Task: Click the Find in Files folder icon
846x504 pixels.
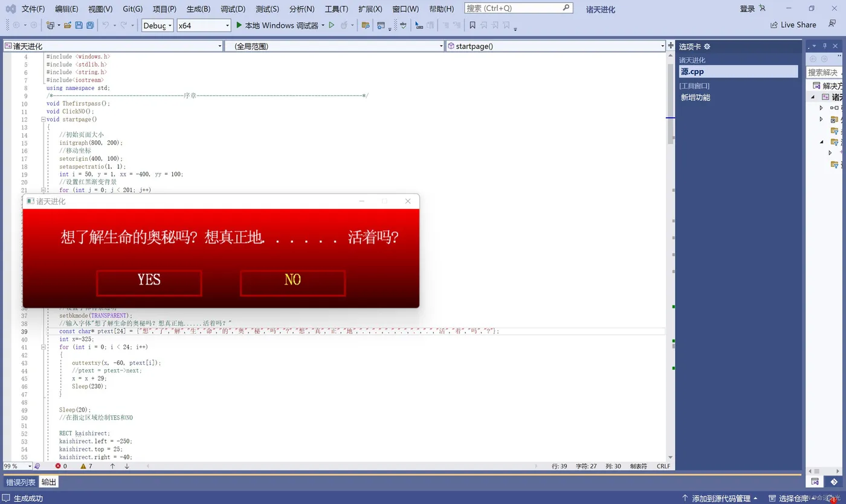Action: [x=366, y=25]
